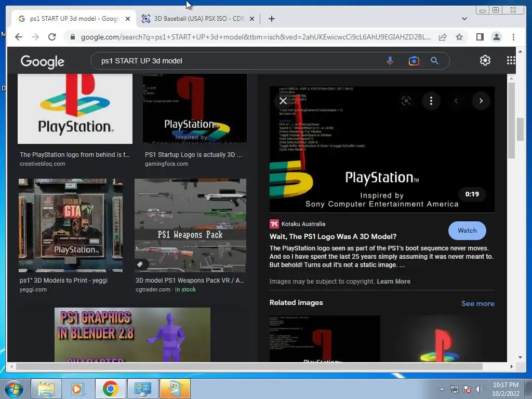Go back to the previous page in Chrome
The width and height of the screenshot is (532, 399).
click(19, 37)
